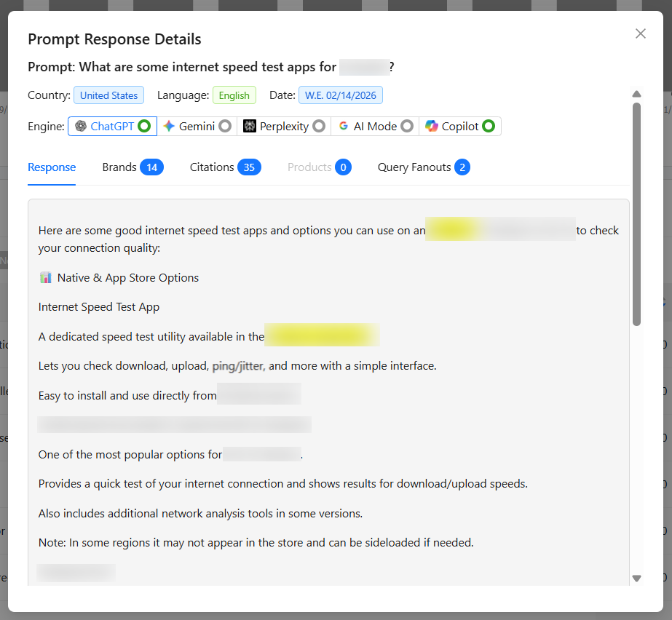Open the Query Fanouts tab
The width and height of the screenshot is (672, 620).
[423, 167]
